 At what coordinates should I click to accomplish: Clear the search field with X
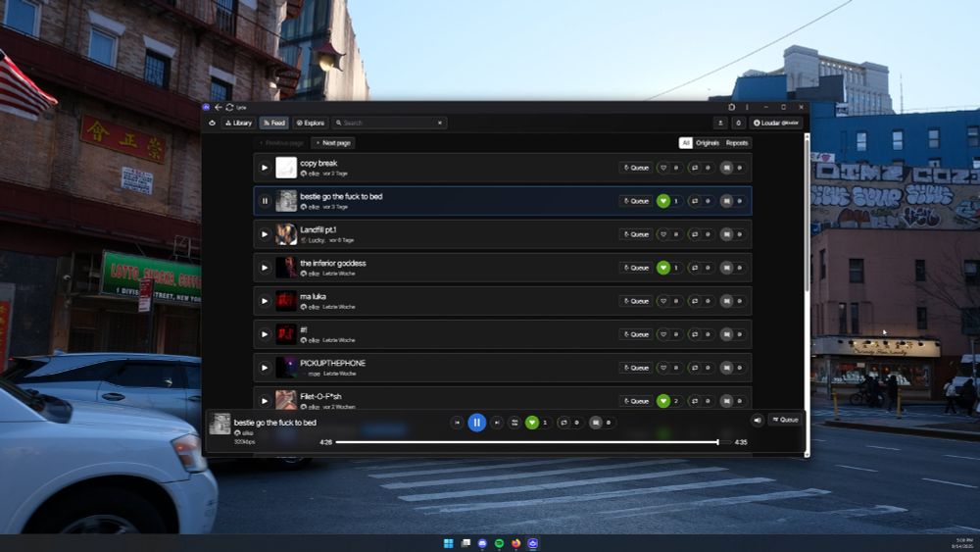coord(440,124)
